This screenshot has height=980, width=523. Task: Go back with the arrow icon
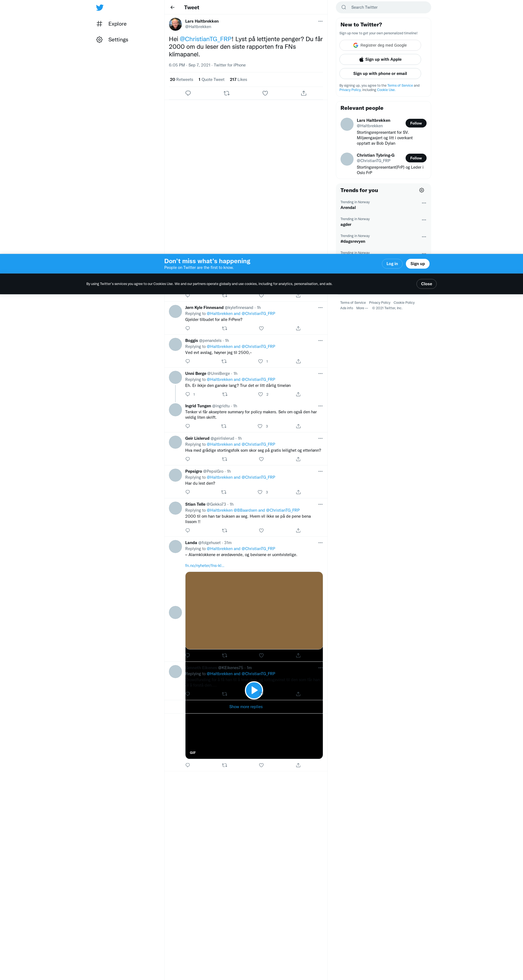[172, 7]
